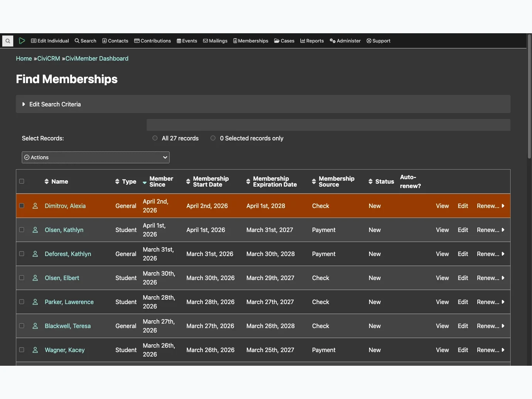This screenshot has height=399, width=532.
Task: Select the 0 Selected records only radio button
Action: 213,138
